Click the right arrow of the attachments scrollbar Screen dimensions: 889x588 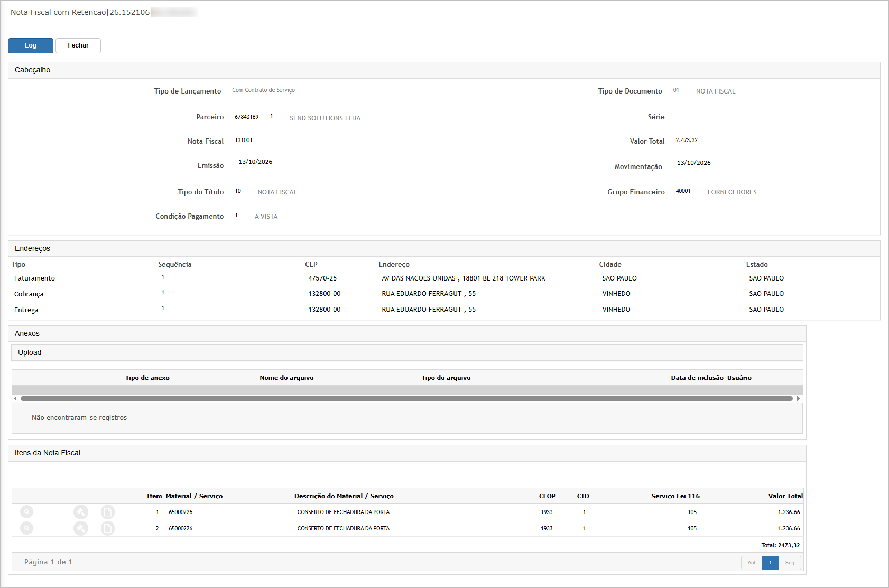[798, 399]
